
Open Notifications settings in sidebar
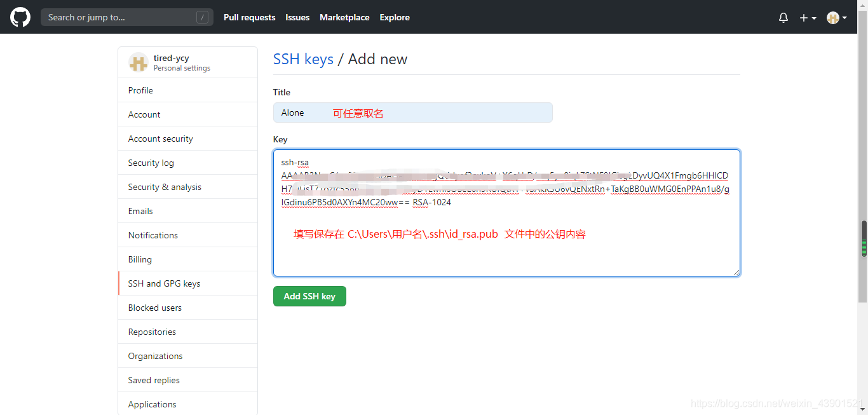[x=188, y=235]
